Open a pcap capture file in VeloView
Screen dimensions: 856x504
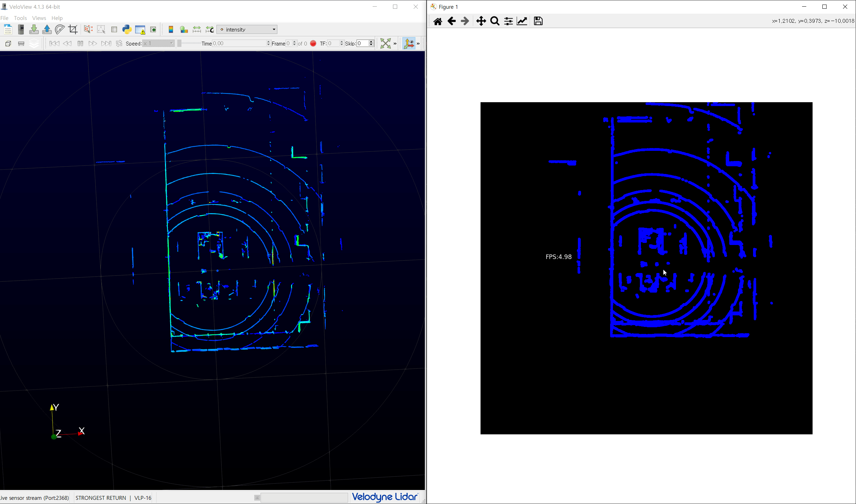click(8, 29)
